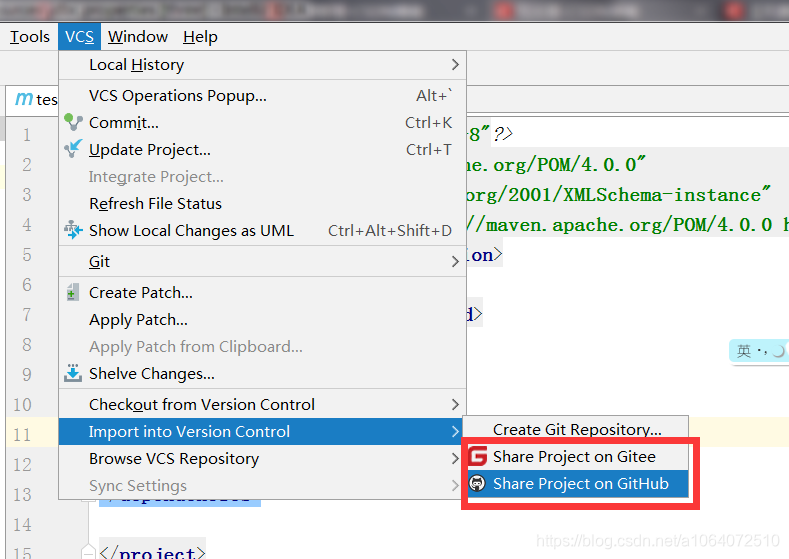The width and height of the screenshot is (789, 559).
Task: Expand Checkout from Version Control arrow
Action: coord(455,405)
